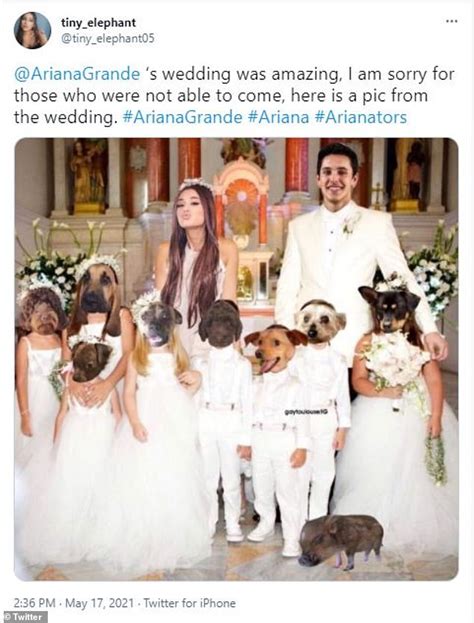Click the dog with its tongue out
This screenshot has width=474, height=623.
tap(276, 348)
